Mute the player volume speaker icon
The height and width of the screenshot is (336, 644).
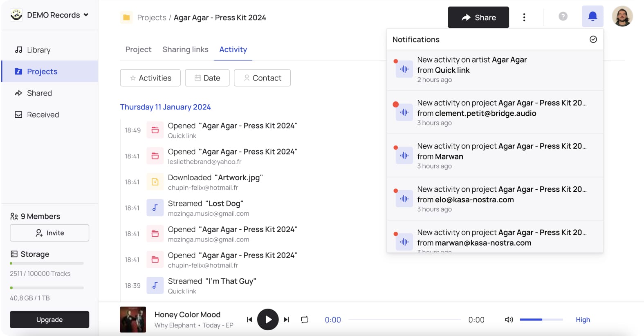509,320
